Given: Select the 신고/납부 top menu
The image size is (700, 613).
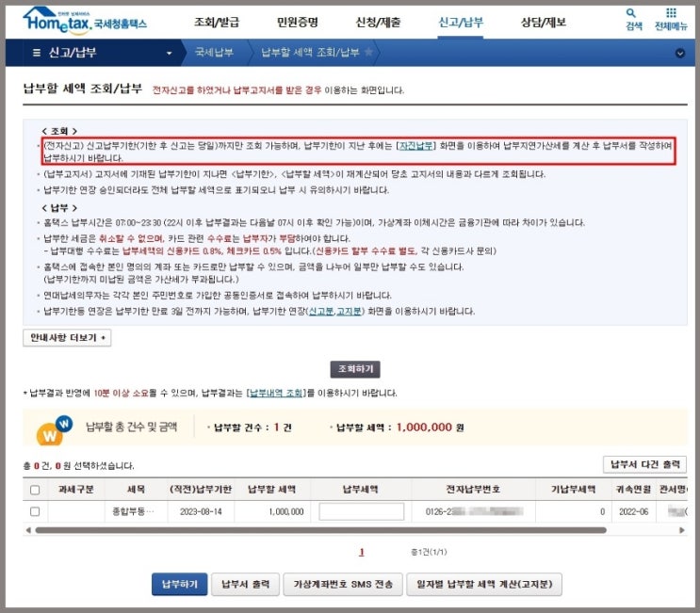Looking at the screenshot, I should [x=461, y=22].
